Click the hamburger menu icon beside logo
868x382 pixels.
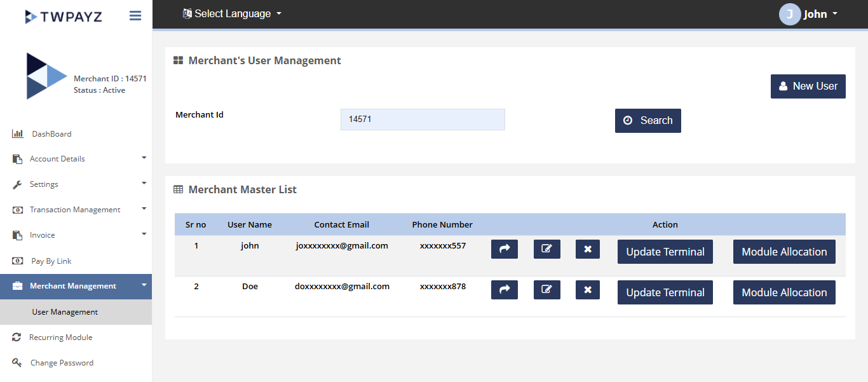click(135, 16)
